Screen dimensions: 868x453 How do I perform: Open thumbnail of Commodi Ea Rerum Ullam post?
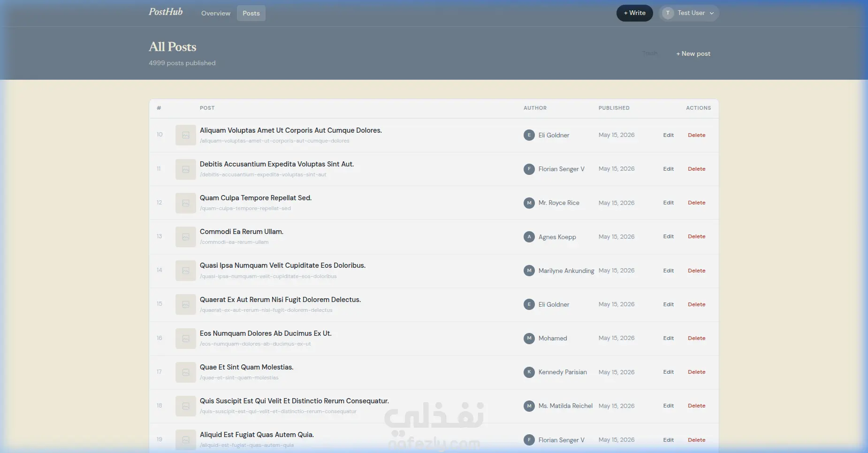(186, 237)
